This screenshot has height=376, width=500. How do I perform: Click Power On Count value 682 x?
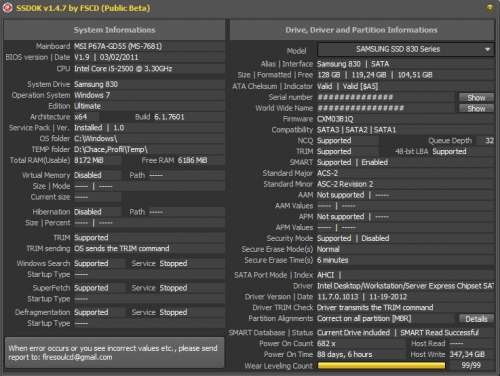click(x=326, y=344)
